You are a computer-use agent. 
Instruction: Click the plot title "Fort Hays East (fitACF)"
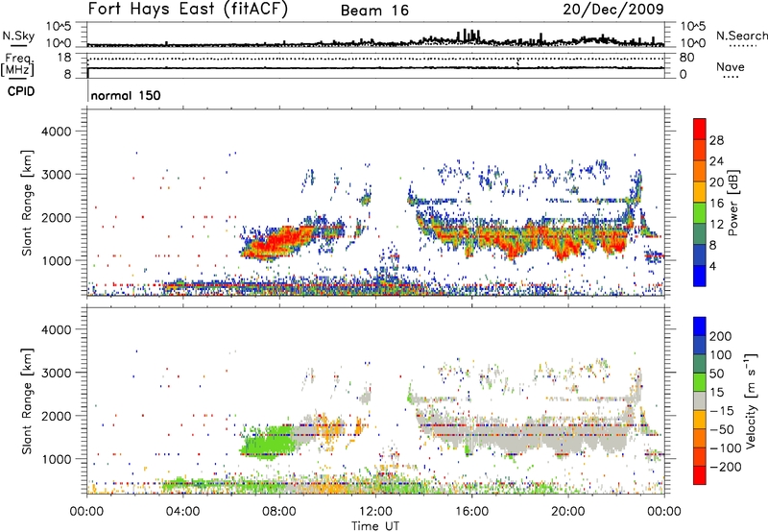click(x=188, y=9)
